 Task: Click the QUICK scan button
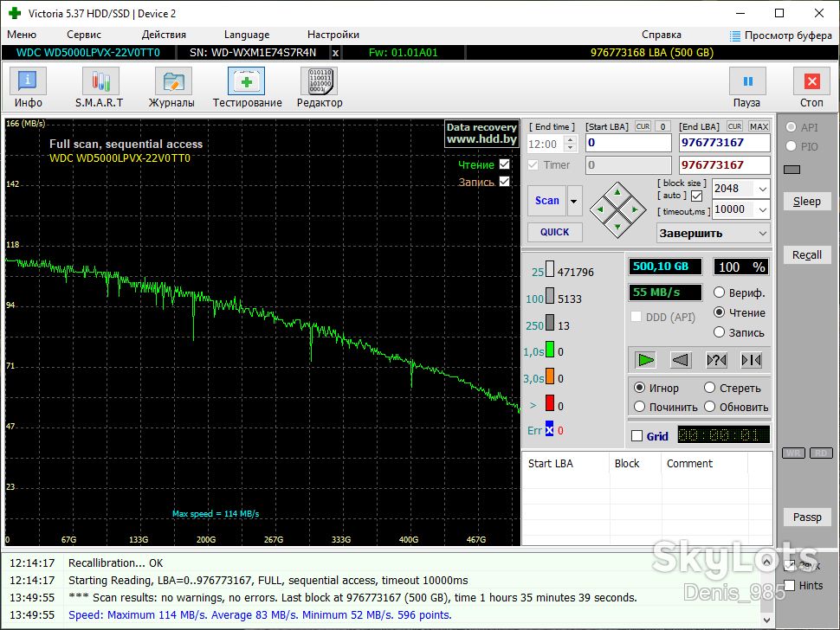(x=554, y=232)
